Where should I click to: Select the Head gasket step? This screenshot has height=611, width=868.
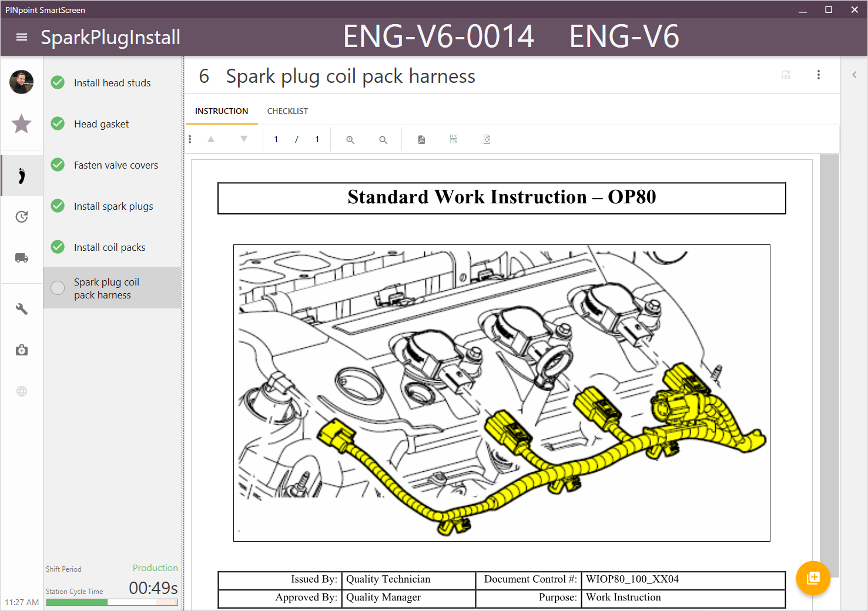coord(112,124)
